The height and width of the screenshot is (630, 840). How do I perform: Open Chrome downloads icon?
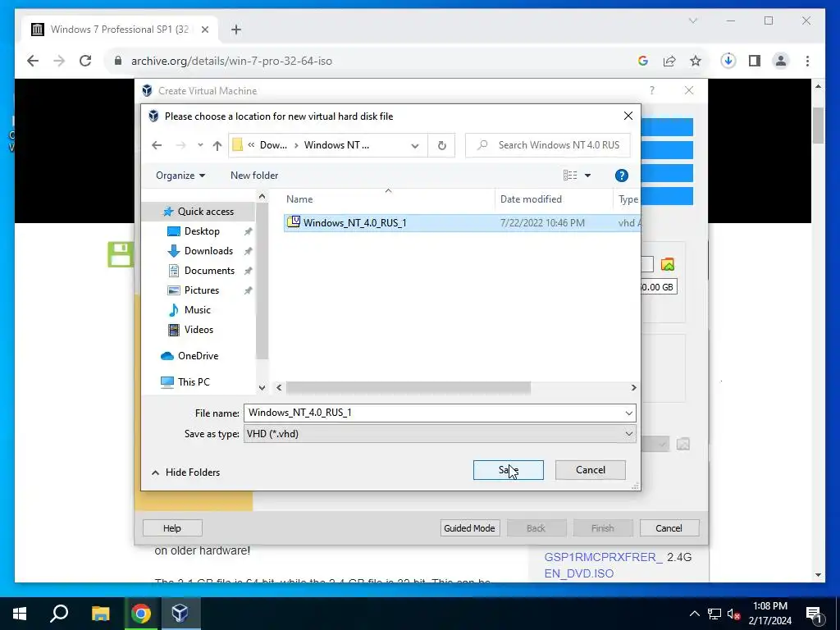click(x=728, y=61)
